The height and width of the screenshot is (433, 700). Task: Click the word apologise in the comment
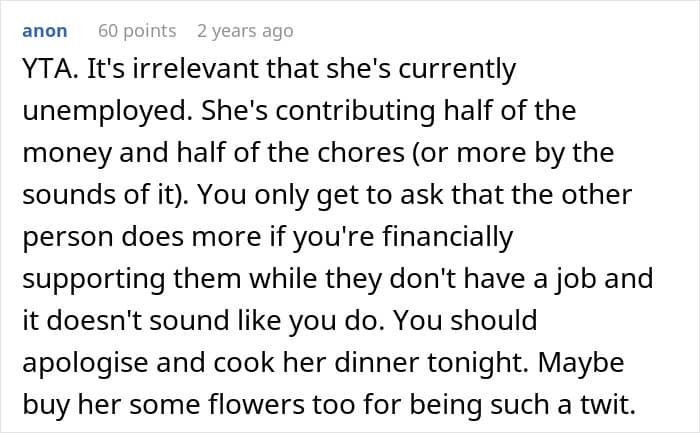(x=85, y=364)
